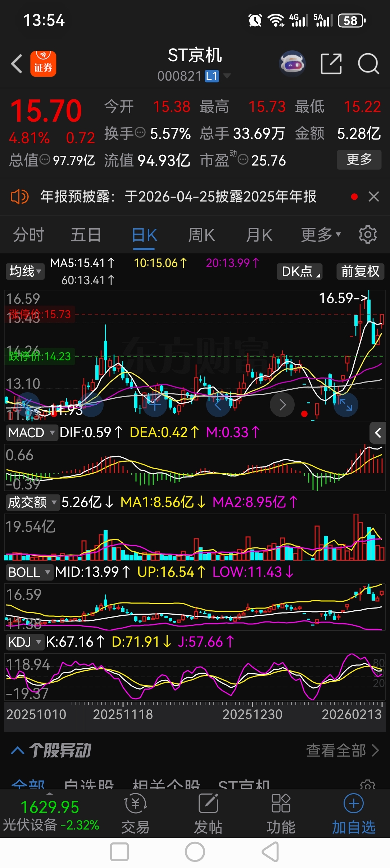The image size is (390, 868).
Task: Tap the DIF:0.59 readout
Action: pos(91,433)
